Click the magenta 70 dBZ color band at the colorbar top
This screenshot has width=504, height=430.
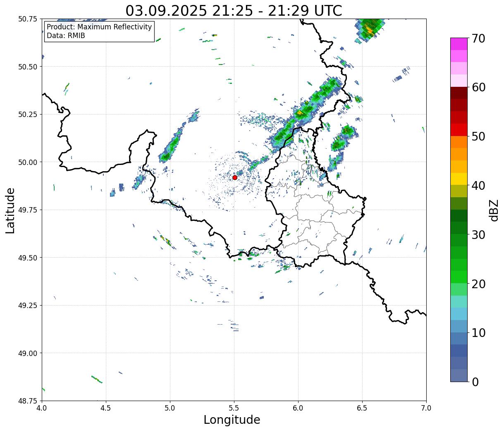(x=459, y=44)
